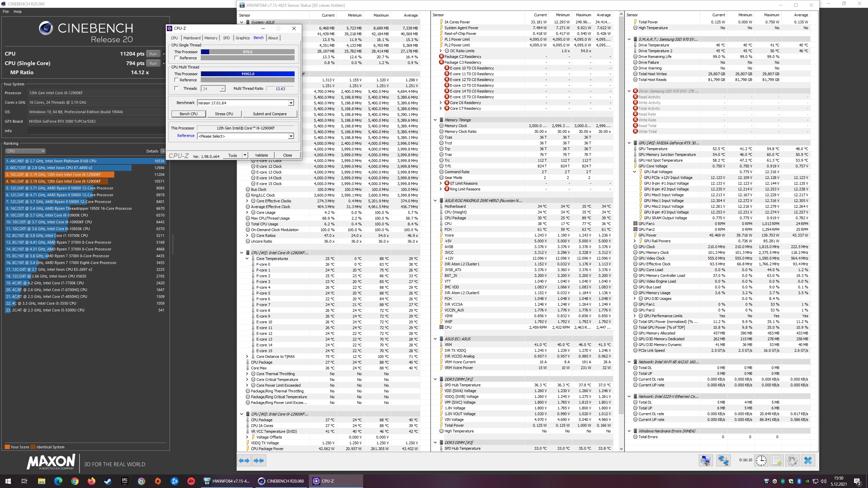Click HWiNFO shrink columns arrows icon
The image size is (868, 488).
(x=259, y=461)
